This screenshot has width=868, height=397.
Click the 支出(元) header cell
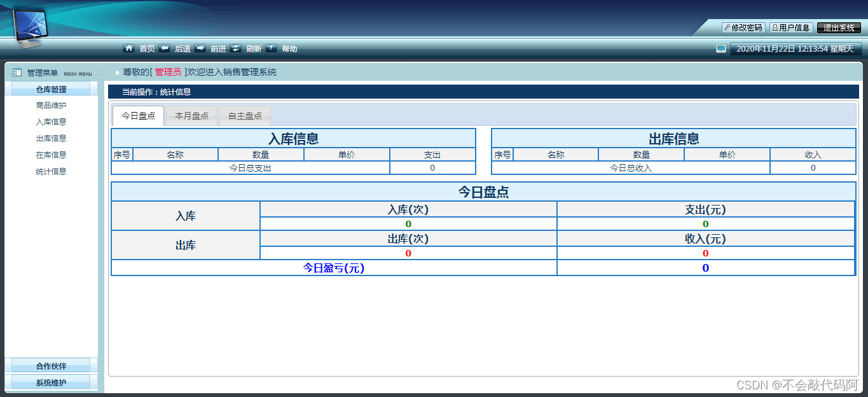click(705, 210)
